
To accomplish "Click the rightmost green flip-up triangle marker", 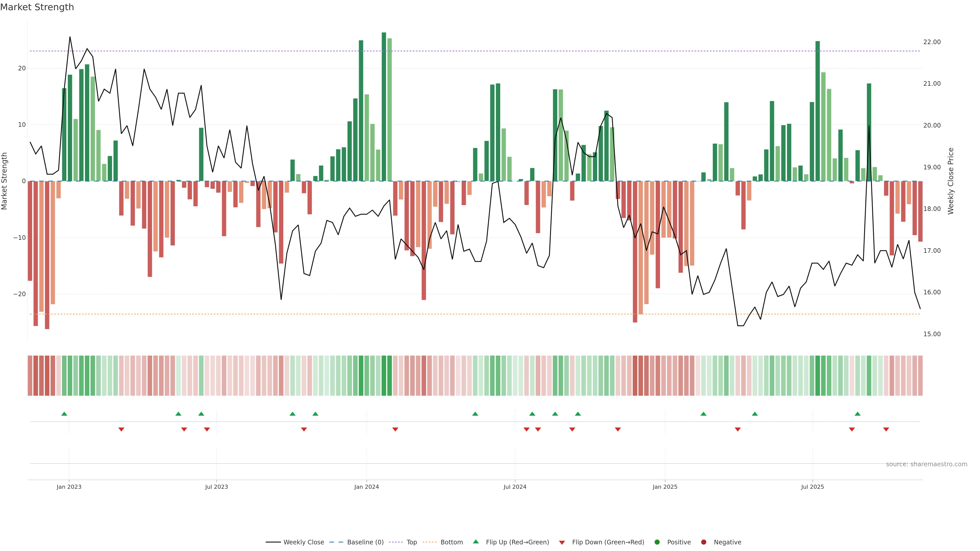I will point(857,414).
